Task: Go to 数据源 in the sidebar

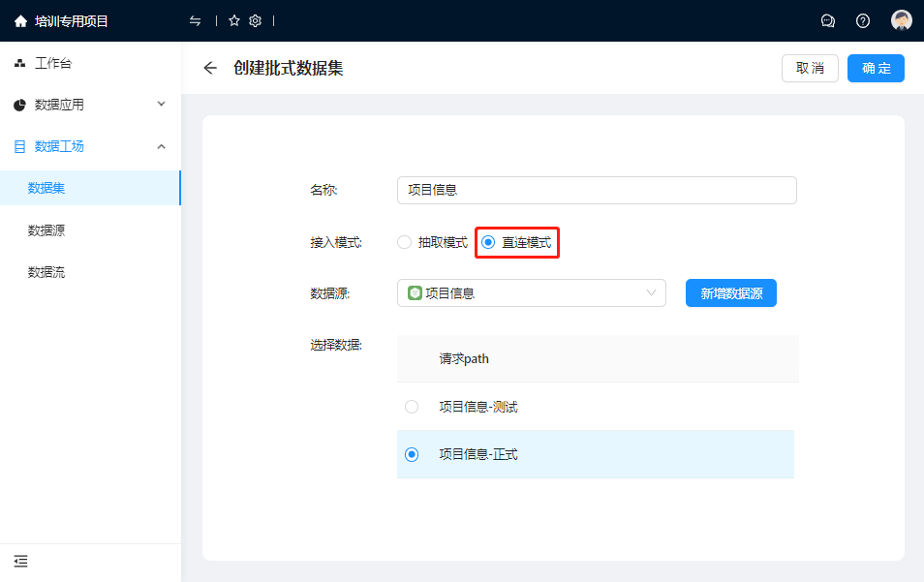Action: coord(46,230)
